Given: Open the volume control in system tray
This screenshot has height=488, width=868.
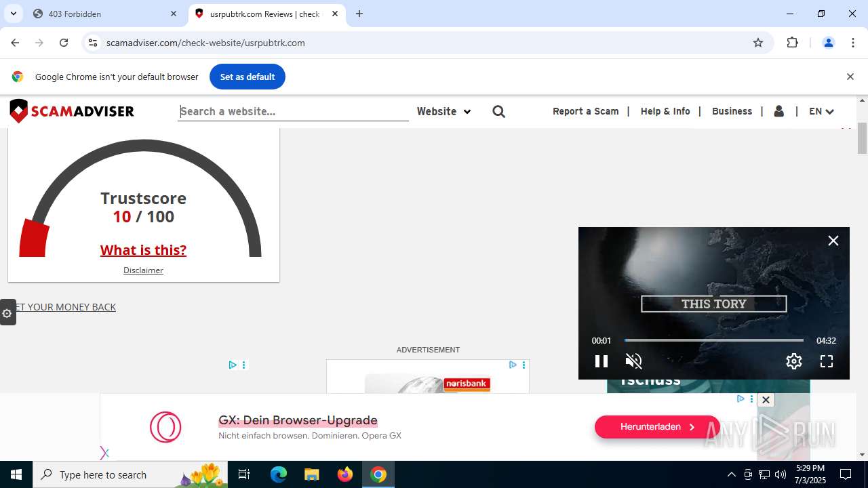Looking at the screenshot, I should (781, 474).
